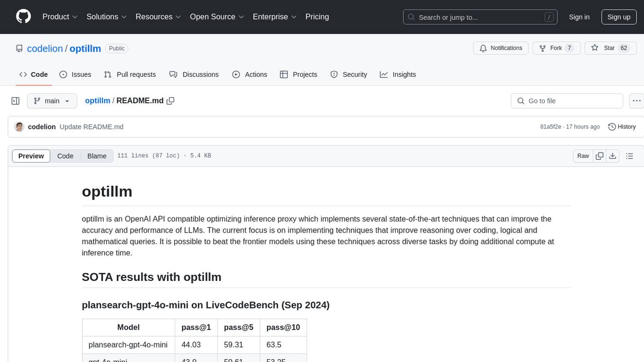Viewport: 644px width, 362px height.
Task: Open the codelion commit author link
Action: pos(42,127)
